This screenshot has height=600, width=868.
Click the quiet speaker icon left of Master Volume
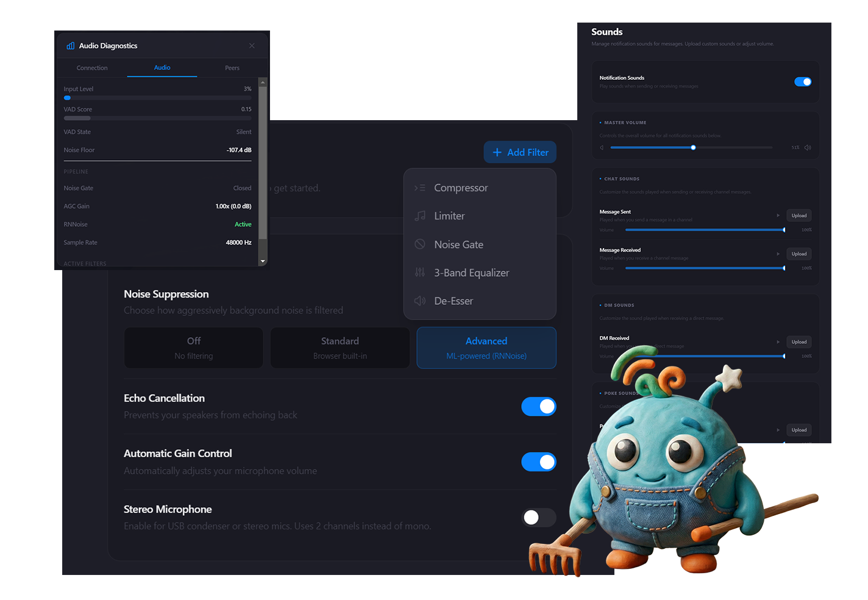point(601,147)
